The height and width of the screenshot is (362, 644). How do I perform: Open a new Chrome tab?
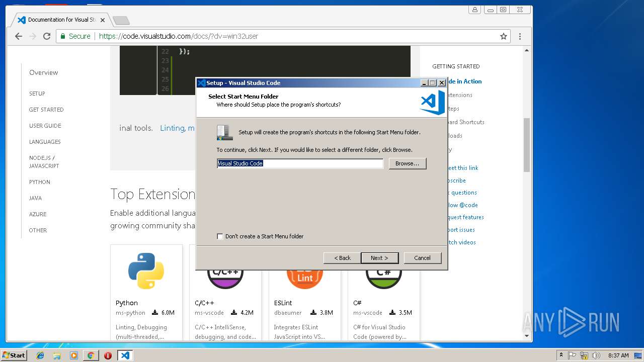point(121,20)
